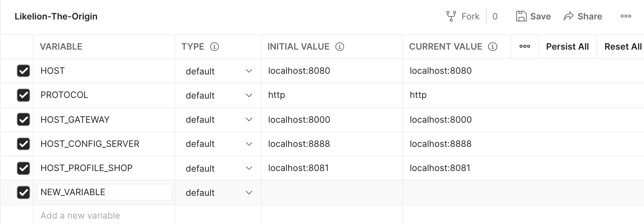Click the Fork icon

point(451,16)
